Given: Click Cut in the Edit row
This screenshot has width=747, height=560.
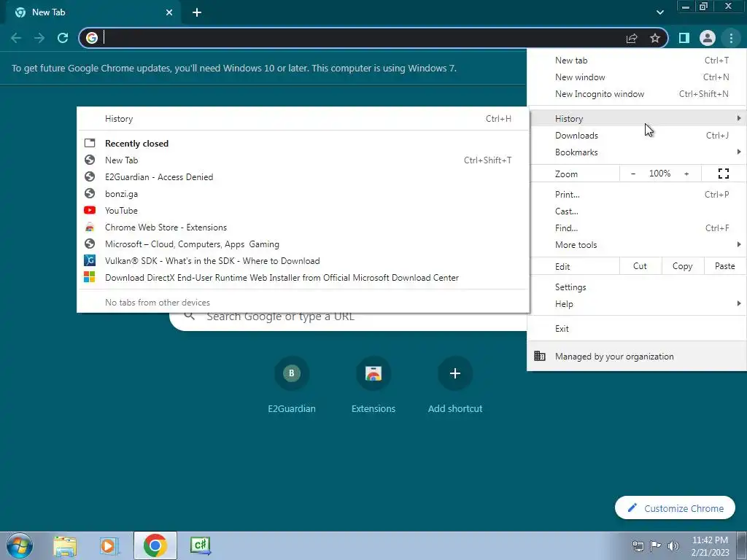Looking at the screenshot, I should coord(640,266).
